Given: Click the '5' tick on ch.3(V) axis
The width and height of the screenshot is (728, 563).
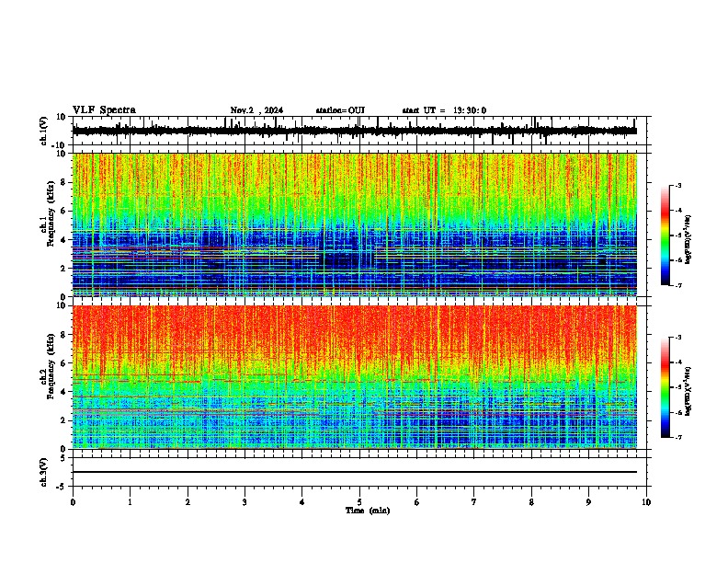Looking at the screenshot, I should (63, 458).
